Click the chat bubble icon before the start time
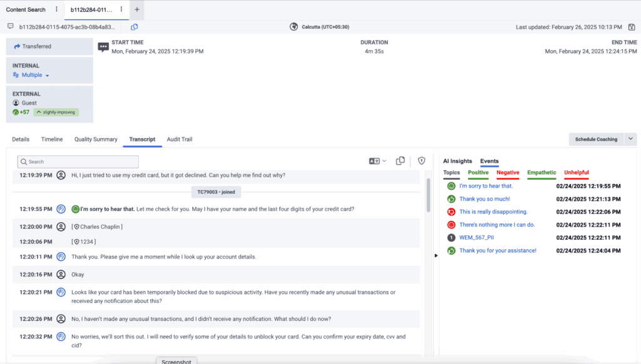Screen dimensions: 641x364 pos(101,47)
